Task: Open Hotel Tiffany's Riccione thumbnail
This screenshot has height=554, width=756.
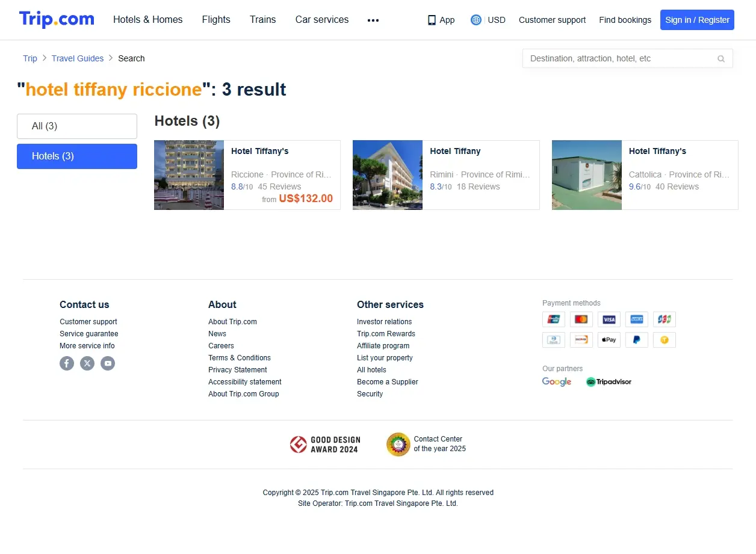Action: [189, 175]
